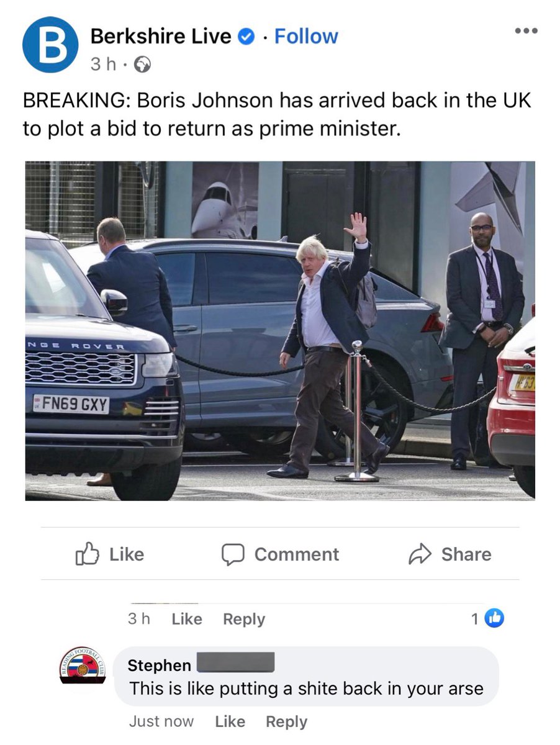This screenshot has width=560, height=745.
Task: Reply to Stephen's comment
Action: (x=286, y=722)
